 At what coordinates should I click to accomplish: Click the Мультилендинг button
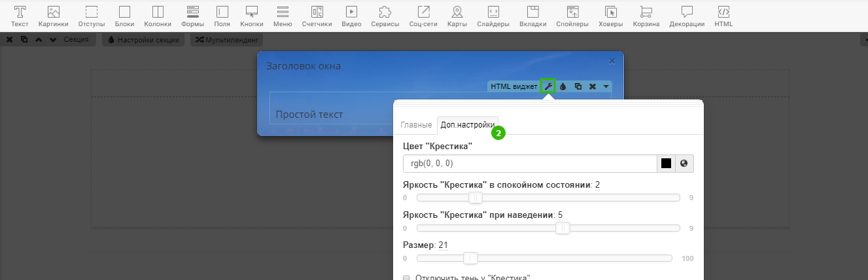[227, 40]
